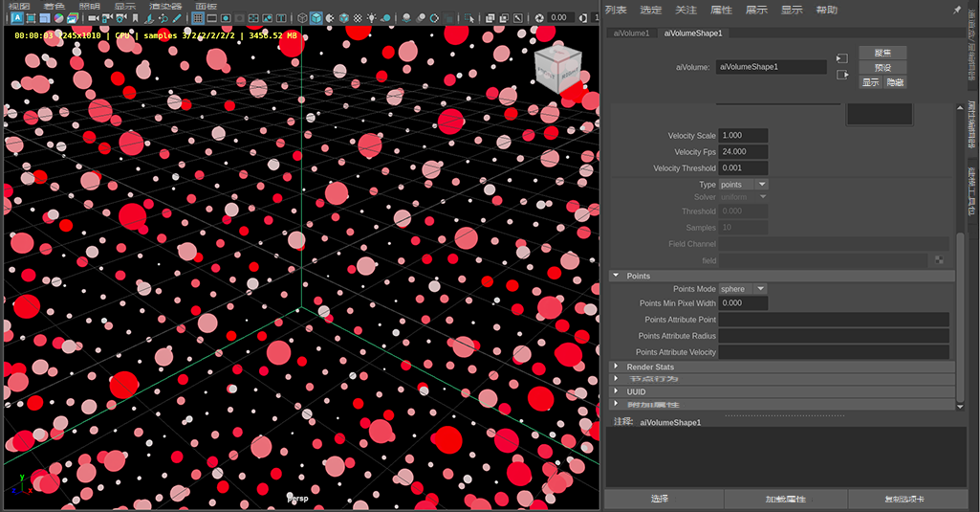Viewport: 980px width, 512px height.
Task: Toggle the field chart display
Action: coord(253,18)
